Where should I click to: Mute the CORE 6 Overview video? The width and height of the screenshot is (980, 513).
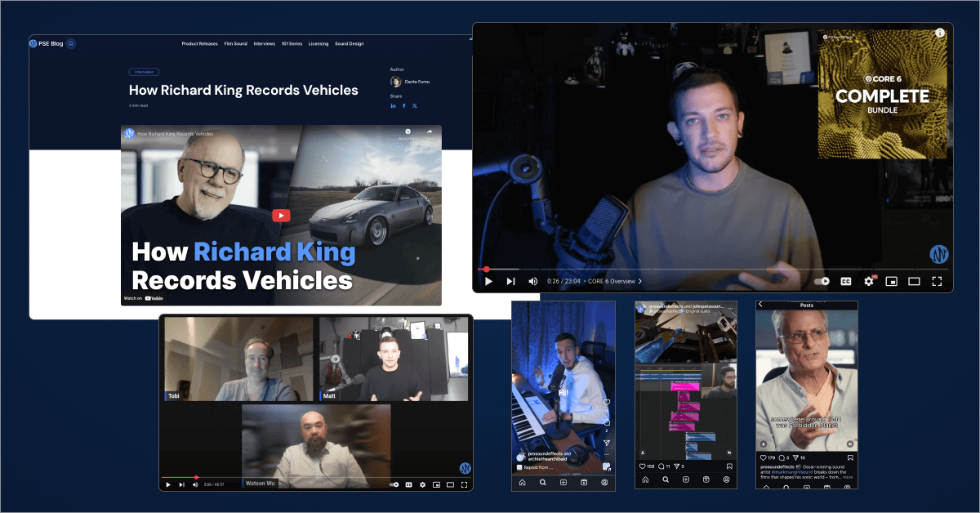pyautogui.click(x=532, y=281)
